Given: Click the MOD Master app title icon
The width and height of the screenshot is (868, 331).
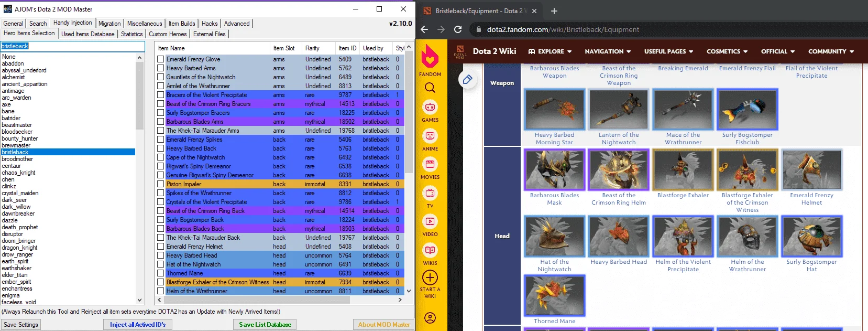Looking at the screenshot, I should coord(7,9).
